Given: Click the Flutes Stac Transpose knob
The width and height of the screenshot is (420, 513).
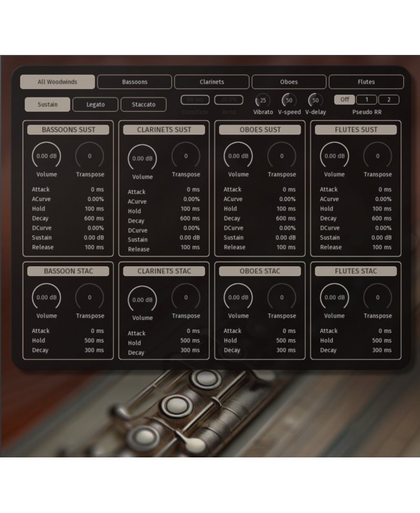Looking at the screenshot, I should [377, 297].
